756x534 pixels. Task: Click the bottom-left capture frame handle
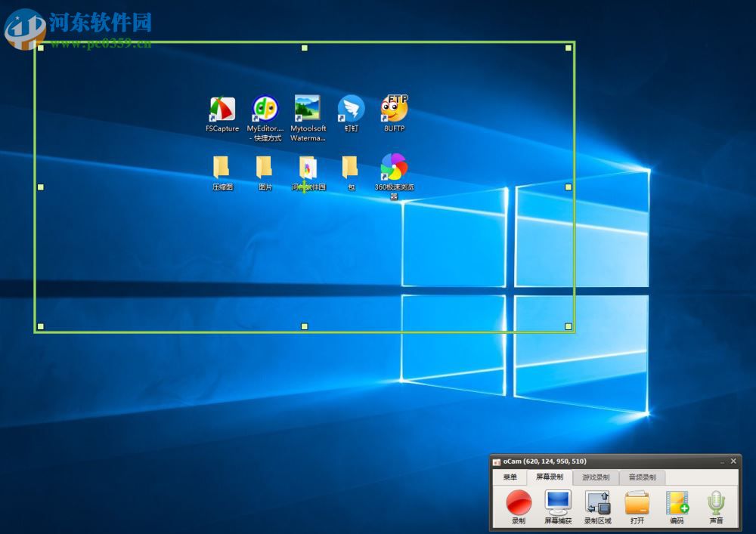click(41, 326)
